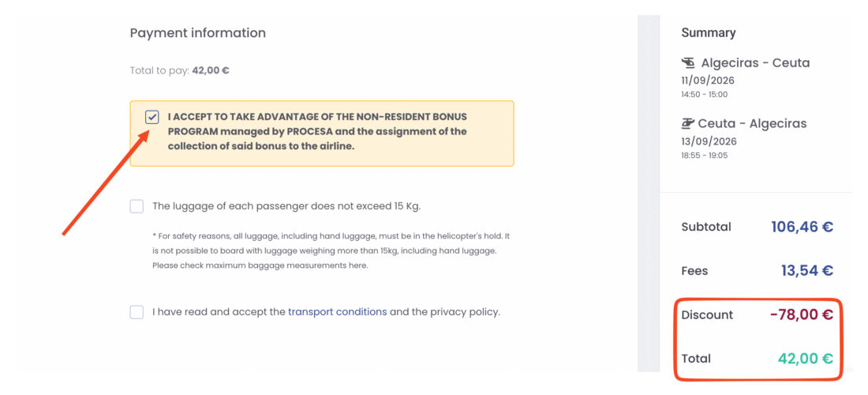Click the Fees amount 13,54 €
Screen dimensions: 868x395
[807, 271]
